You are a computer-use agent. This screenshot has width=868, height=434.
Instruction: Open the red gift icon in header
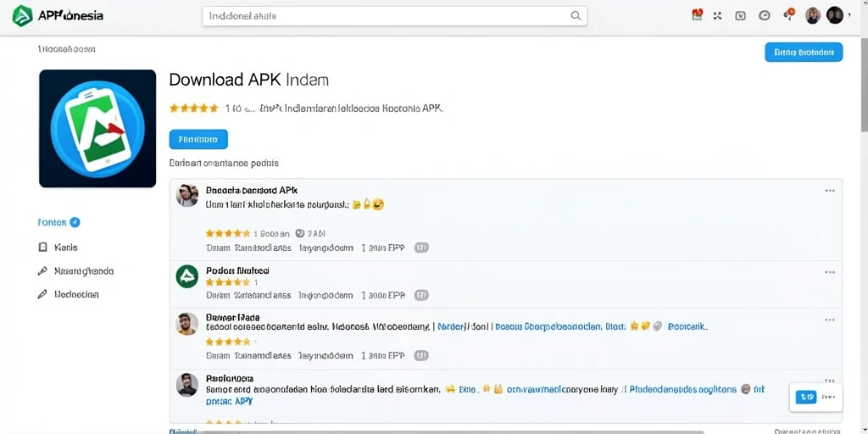(x=698, y=15)
